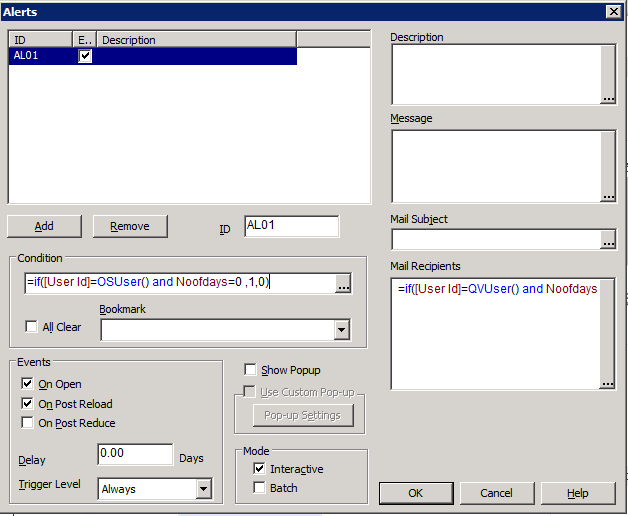Close the Alerts dialog window
Image resolution: width=628 pixels, height=516 pixels.
click(614, 12)
